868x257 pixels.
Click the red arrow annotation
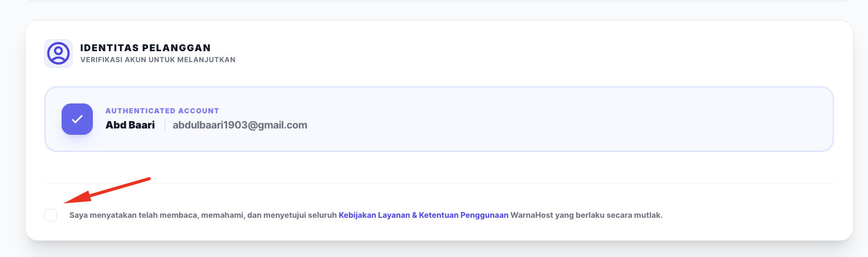107,190
